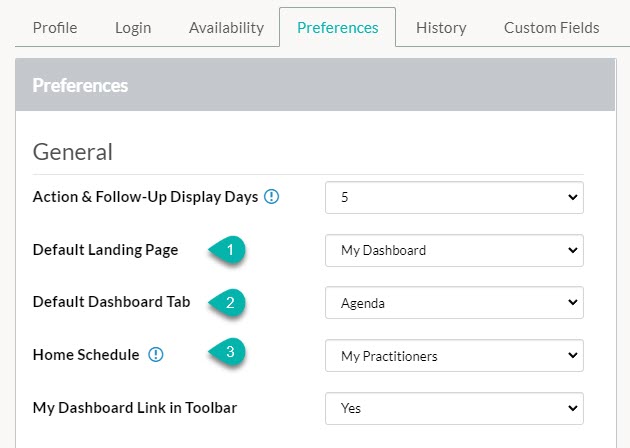Click the Default Landing Page label
The width and height of the screenshot is (630, 448).
105,250
